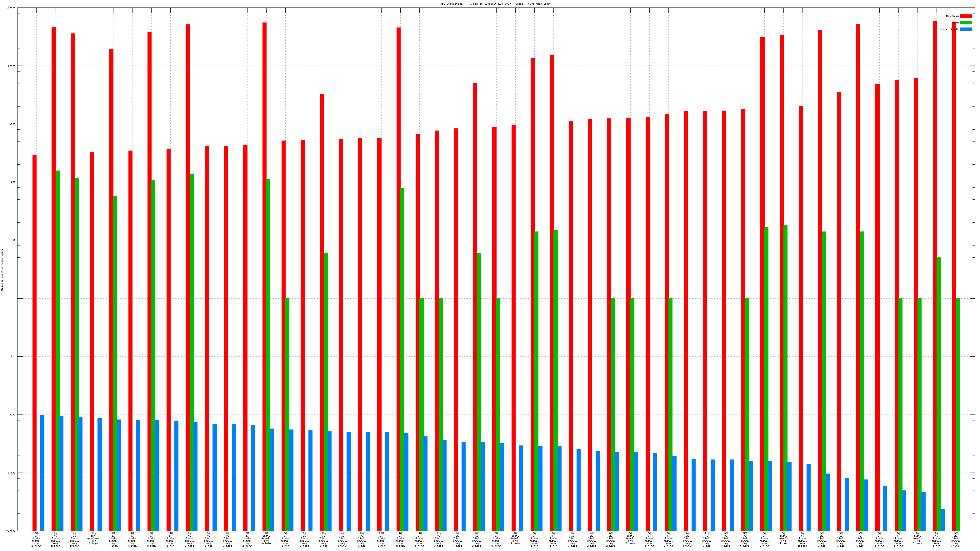Click the 0.0001 y-axis tick label
This screenshot has height=551, width=980.
11,530
